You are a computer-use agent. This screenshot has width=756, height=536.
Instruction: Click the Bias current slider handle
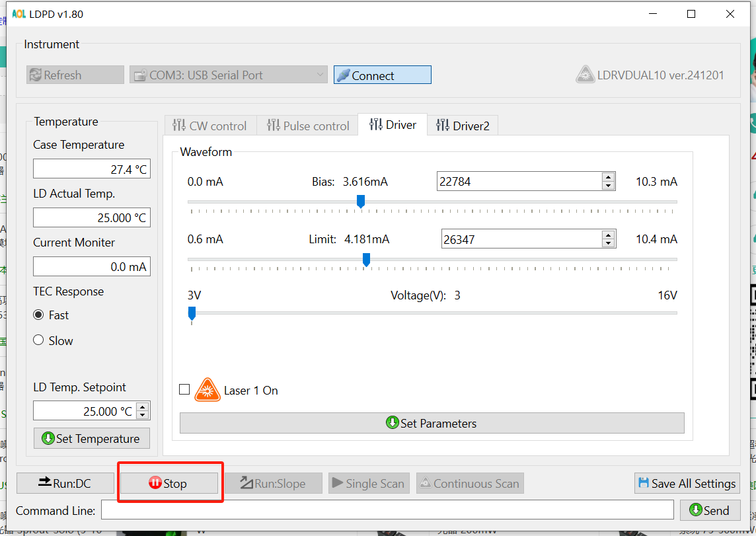[x=361, y=201]
